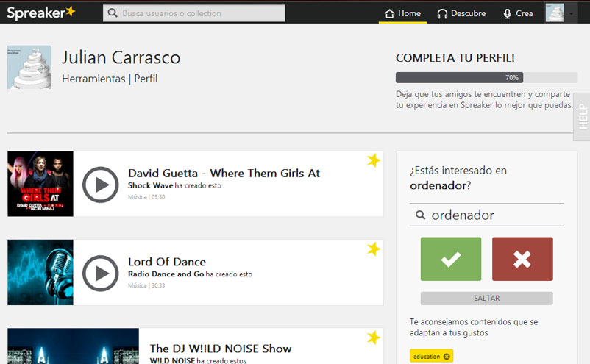Open Lord Of Dance cover thumbnail

40,272
